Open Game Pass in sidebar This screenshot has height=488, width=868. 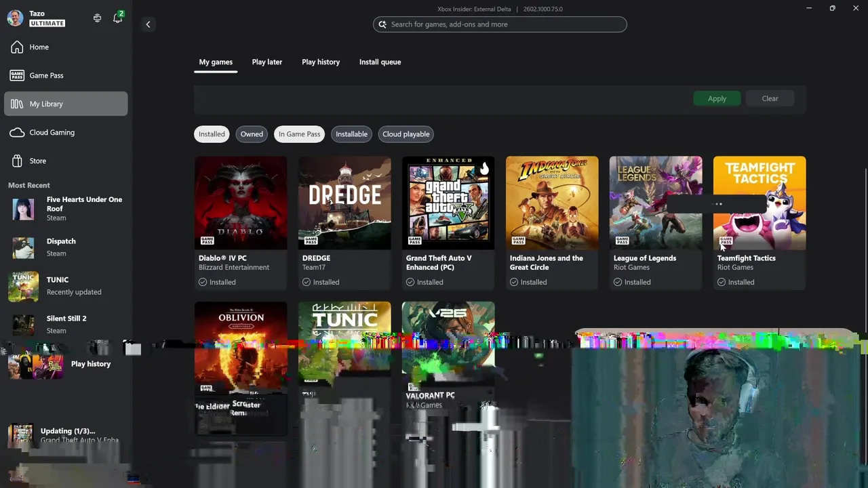[x=66, y=75]
